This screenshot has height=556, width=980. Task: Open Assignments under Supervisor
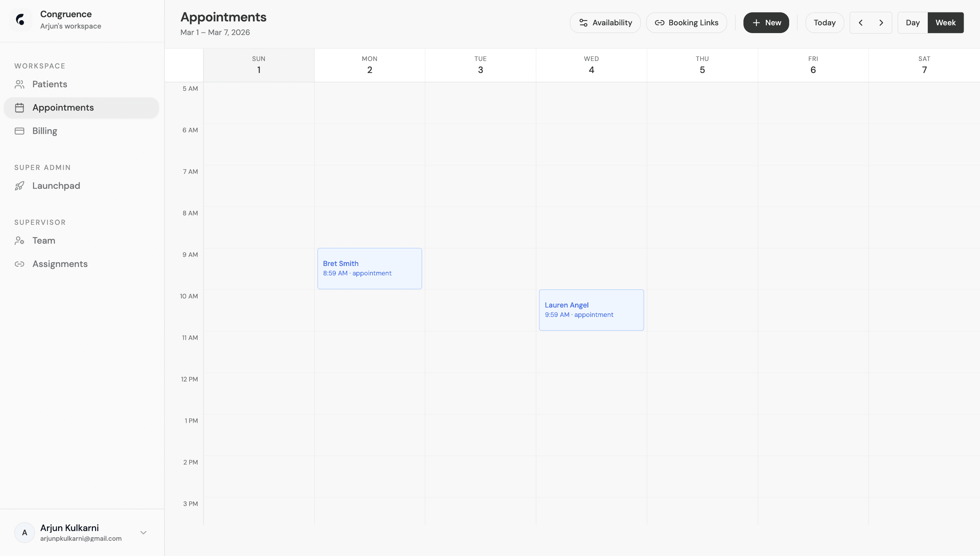(60, 264)
